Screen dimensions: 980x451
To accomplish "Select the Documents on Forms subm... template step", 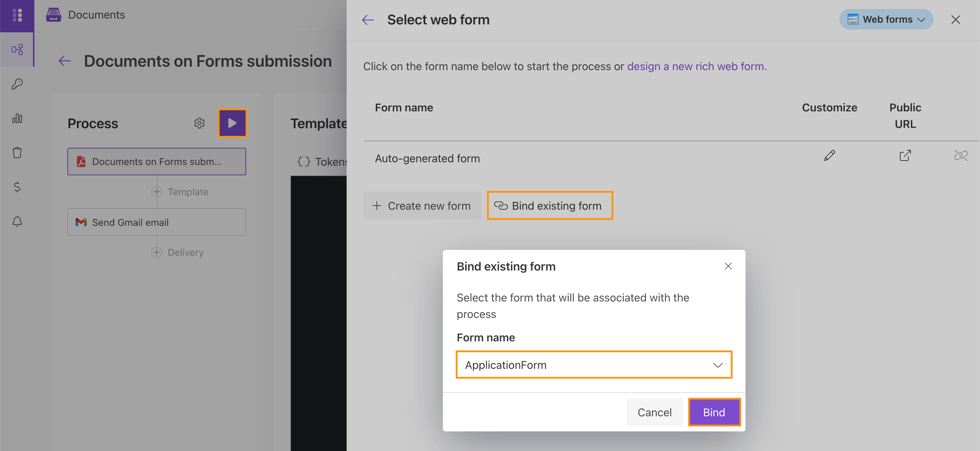I will [x=157, y=162].
